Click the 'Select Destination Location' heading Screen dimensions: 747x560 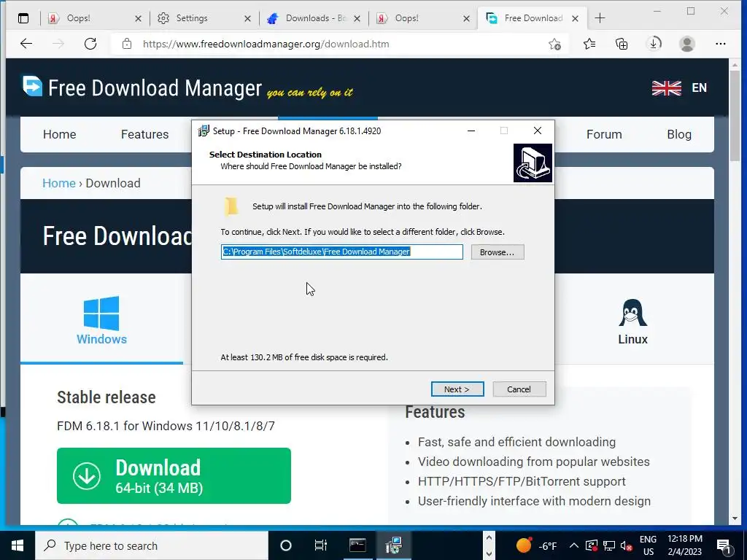click(x=266, y=155)
